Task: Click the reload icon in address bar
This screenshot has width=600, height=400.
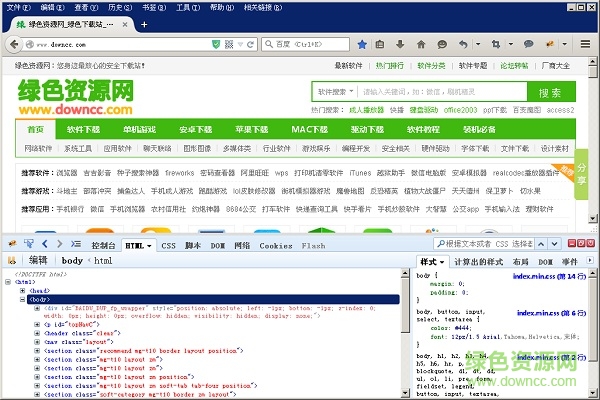Action: tap(250, 44)
